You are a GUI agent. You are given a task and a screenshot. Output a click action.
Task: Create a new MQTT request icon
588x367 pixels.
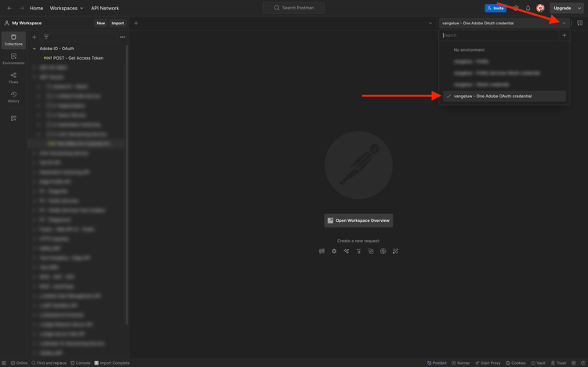pyautogui.click(x=395, y=251)
